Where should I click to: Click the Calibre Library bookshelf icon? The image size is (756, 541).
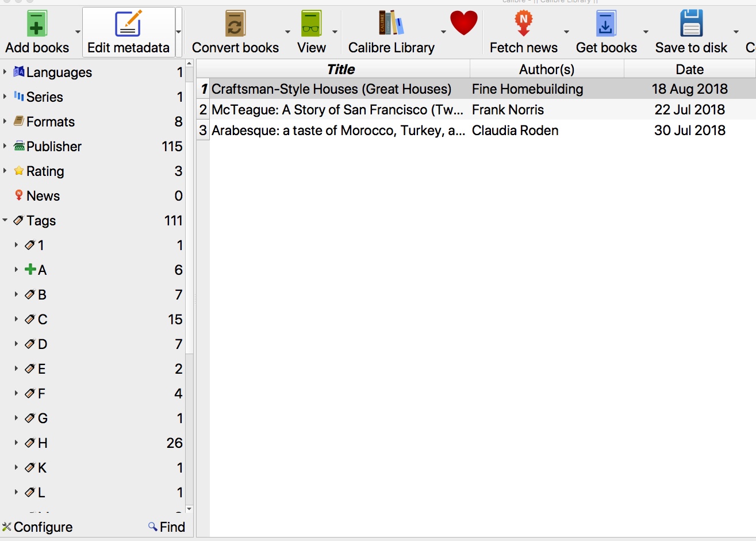391,24
